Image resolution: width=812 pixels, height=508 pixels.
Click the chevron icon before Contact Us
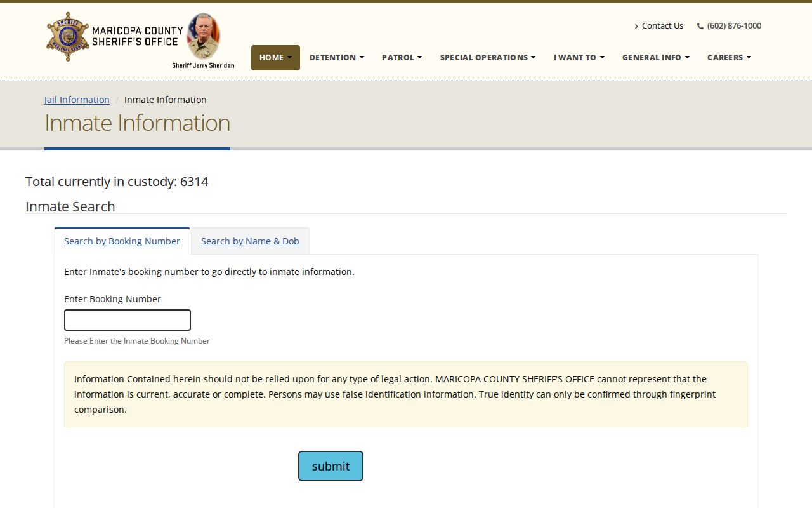[x=636, y=26]
